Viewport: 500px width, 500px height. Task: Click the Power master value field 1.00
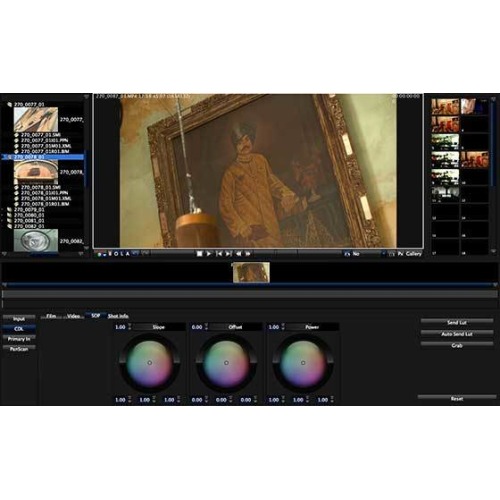[x=274, y=327]
